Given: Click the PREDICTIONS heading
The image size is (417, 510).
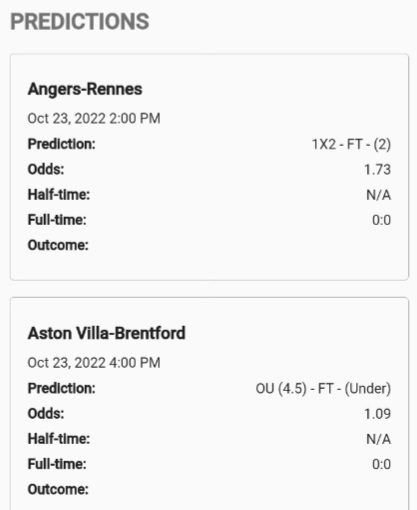Looking at the screenshot, I should [80, 22].
